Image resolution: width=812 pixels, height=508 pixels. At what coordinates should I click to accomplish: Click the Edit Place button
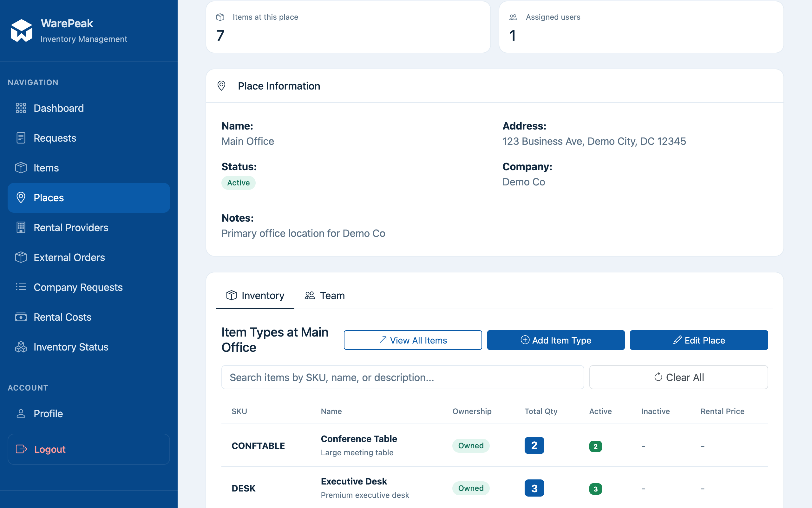(x=699, y=340)
